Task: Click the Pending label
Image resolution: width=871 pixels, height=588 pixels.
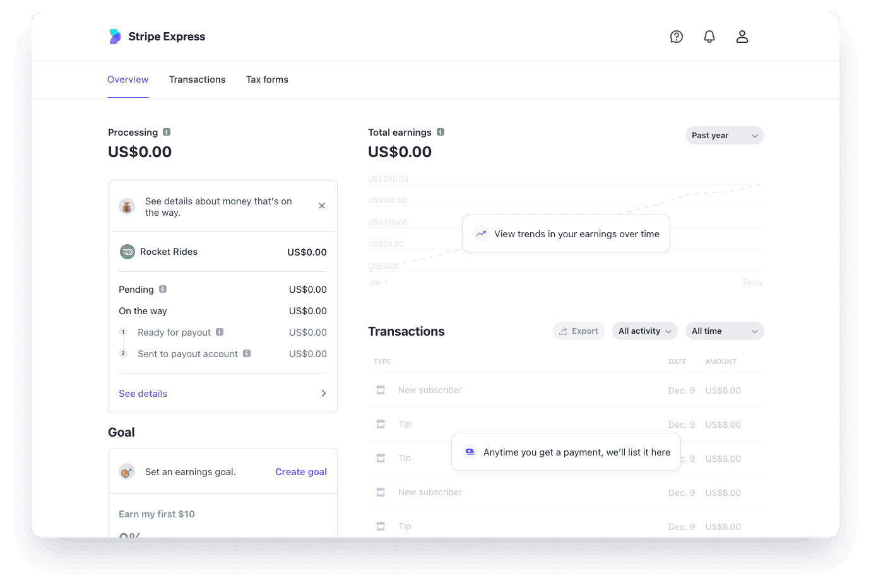Action: (136, 290)
